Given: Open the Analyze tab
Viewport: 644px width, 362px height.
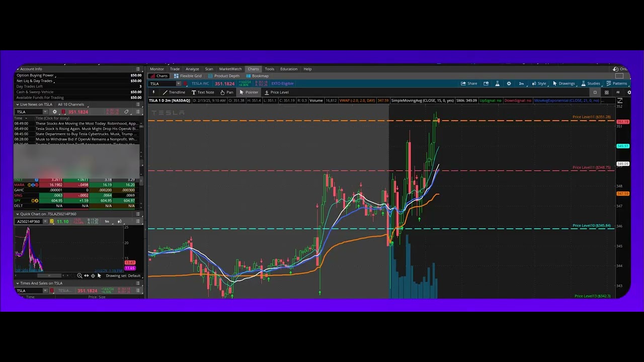Looking at the screenshot, I should coord(192,69).
